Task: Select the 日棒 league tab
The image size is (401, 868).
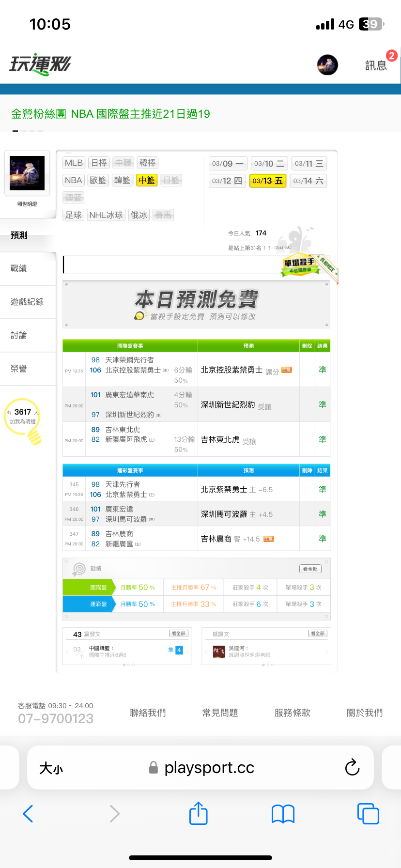Action: click(99, 163)
